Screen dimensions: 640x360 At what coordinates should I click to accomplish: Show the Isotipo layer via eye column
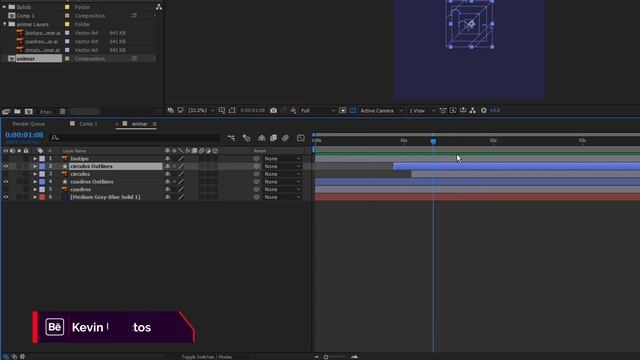[x=6, y=158]
